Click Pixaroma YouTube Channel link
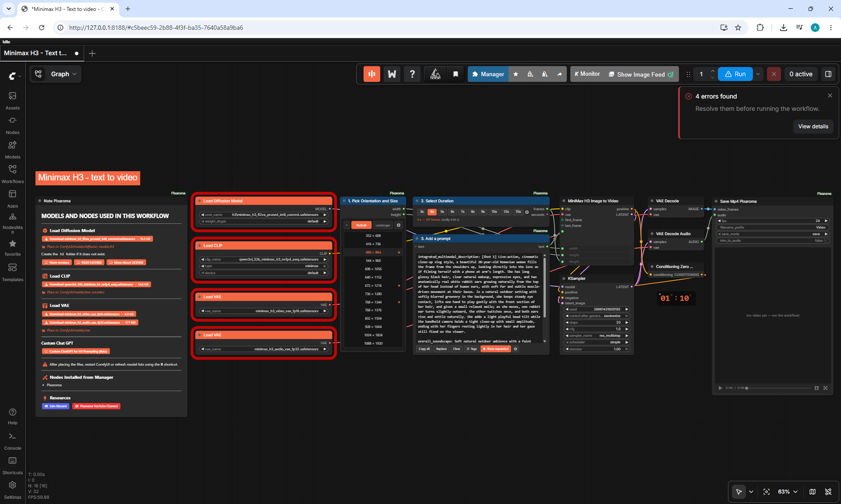Viewport: 841px width, 504px height. [x=96, y=406]
